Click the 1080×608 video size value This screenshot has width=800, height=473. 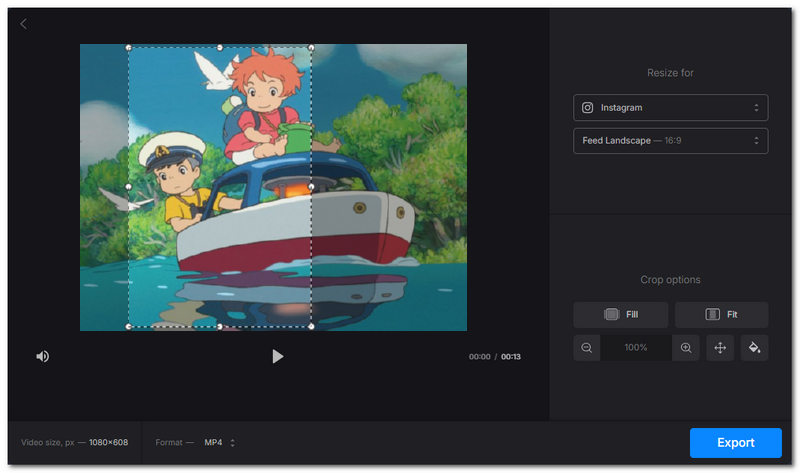(108, 442)
